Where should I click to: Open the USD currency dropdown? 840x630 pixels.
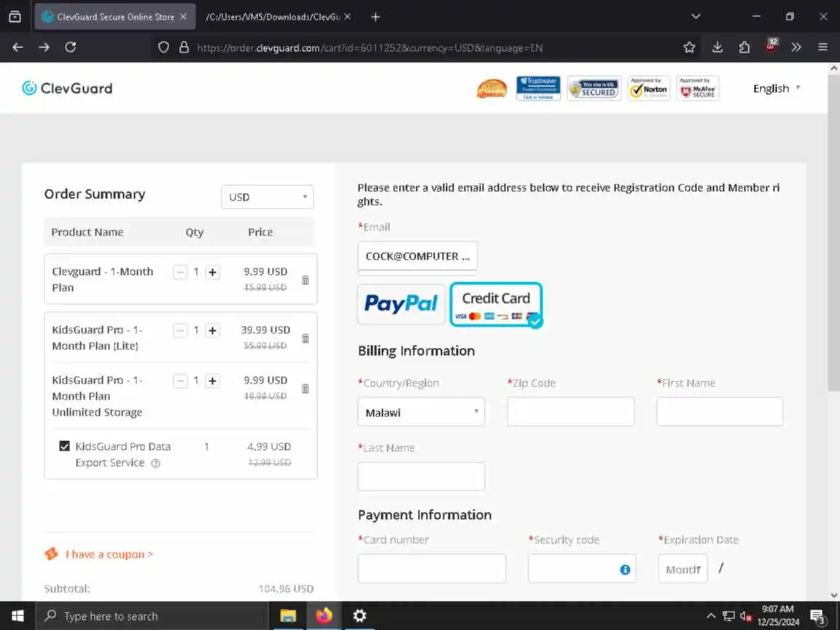[x=268, y=197]
